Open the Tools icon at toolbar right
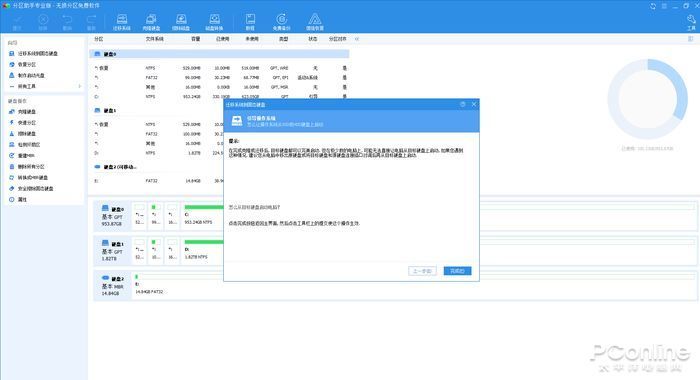This screenshot has height=380, width=700. [691, 22]
